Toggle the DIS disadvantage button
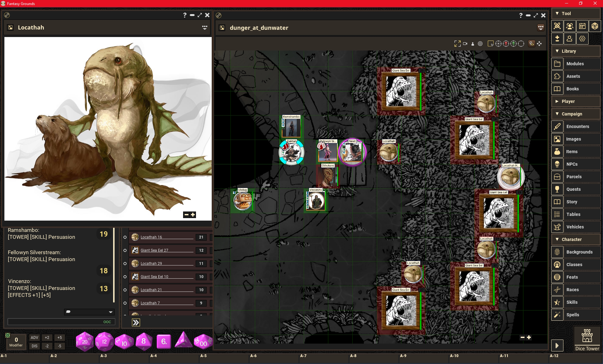This screenshot has width=603, height=364. pos(35,346)
